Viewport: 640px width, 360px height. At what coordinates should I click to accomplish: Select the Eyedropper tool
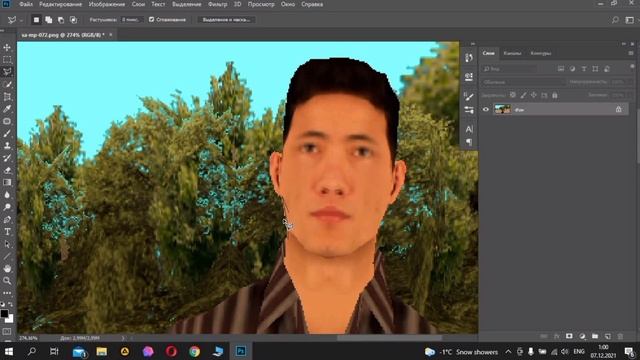7,109
